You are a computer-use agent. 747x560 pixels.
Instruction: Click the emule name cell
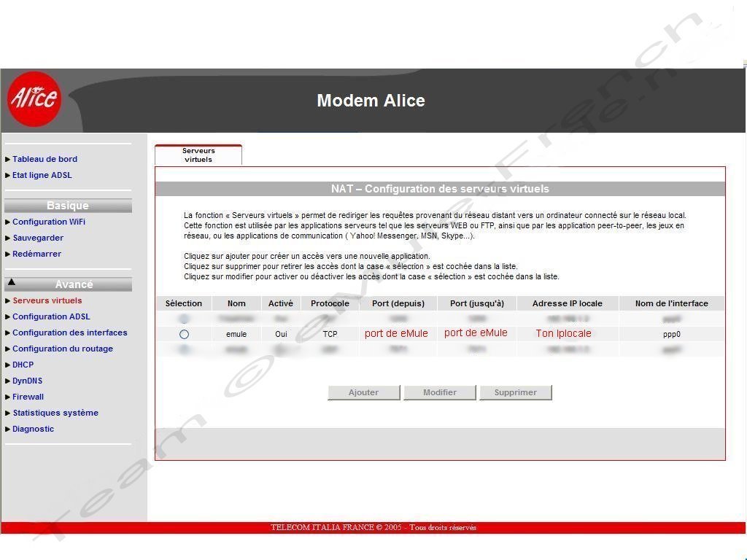point(236,334)
